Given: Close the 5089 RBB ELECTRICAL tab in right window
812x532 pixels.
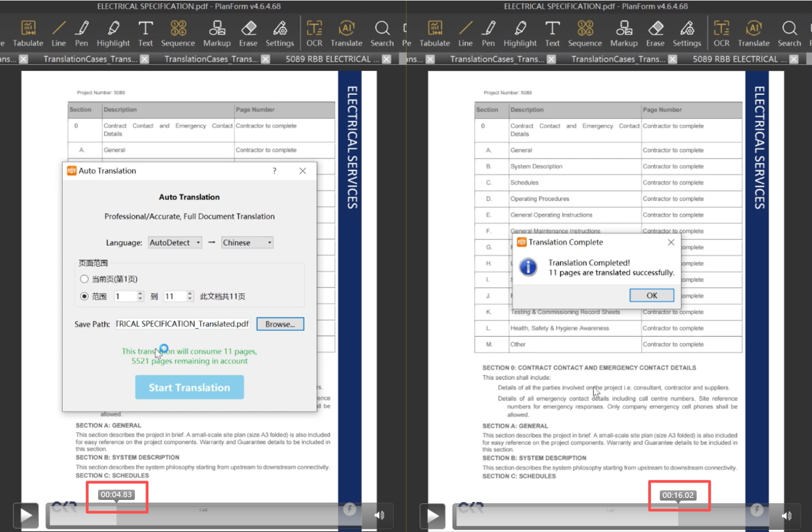Looking at the screenshot, I should pyautogui.click(x=806, y=59).
